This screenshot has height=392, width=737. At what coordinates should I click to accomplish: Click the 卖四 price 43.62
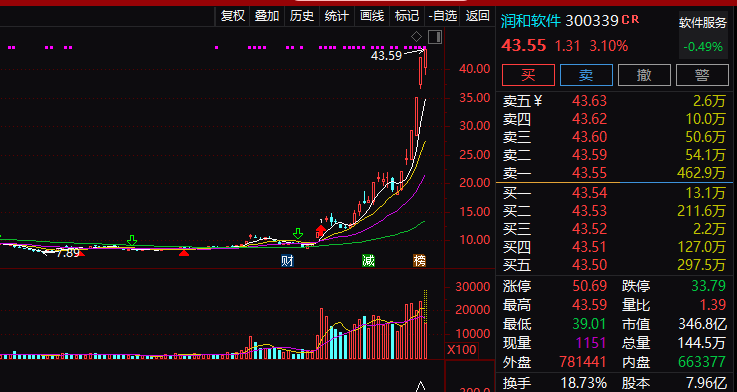pyautogui.click(x=589, y=118)
